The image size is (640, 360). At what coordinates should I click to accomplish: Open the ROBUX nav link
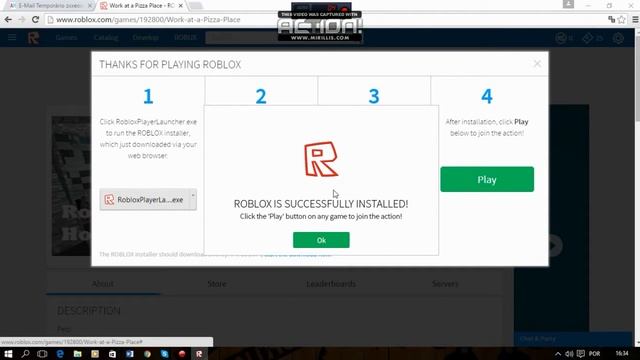[185, 38]
